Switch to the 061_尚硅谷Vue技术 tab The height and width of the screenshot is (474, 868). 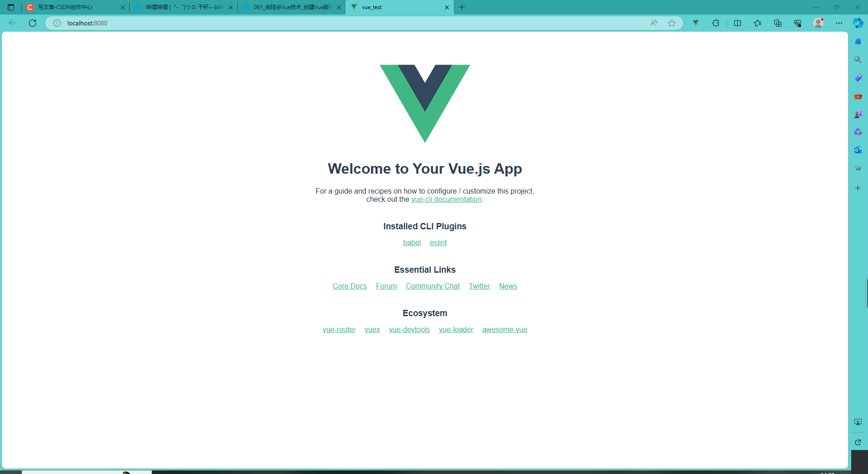point(292,7)
